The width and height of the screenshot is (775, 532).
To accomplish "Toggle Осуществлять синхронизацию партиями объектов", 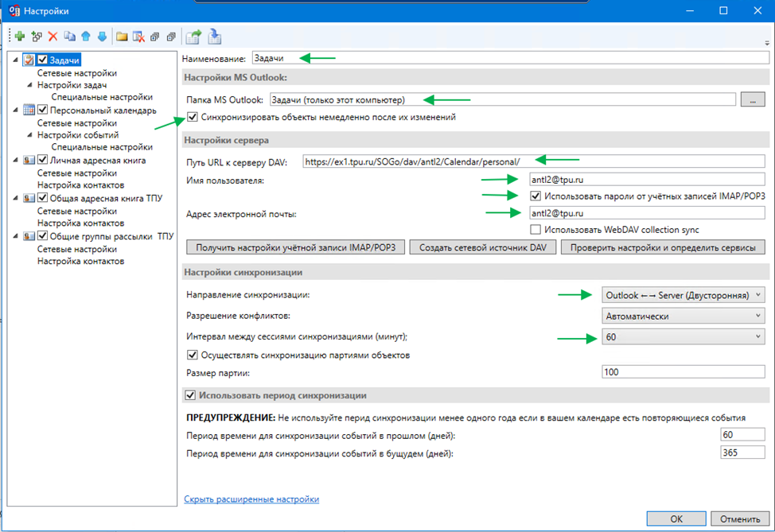I will pyautogui.click(x=193, y=355).
